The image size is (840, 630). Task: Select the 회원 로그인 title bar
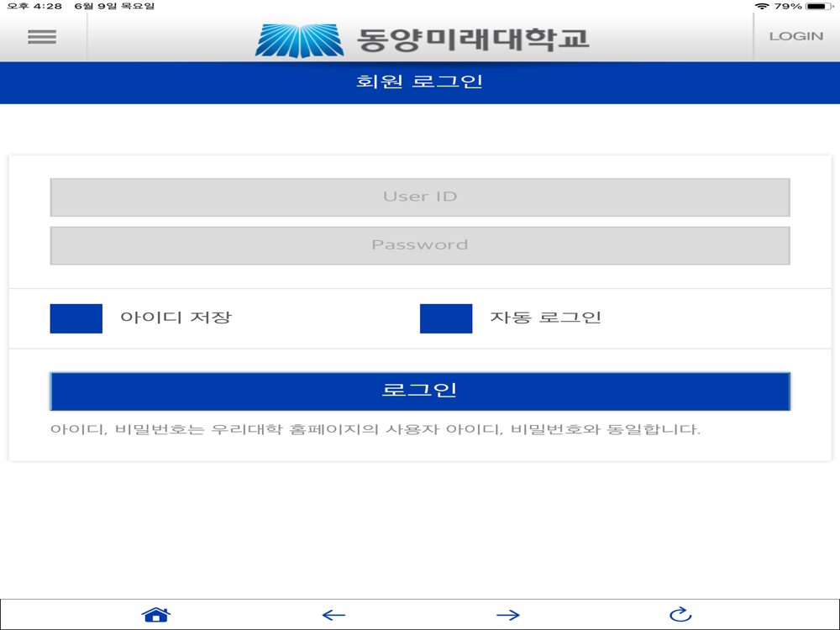[x=420, y=82]
